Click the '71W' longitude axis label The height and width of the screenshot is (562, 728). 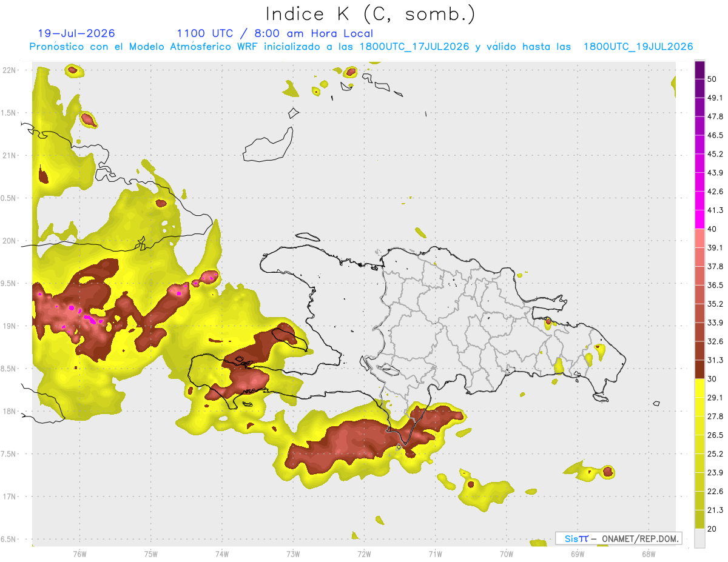click(x=435, y=555)
